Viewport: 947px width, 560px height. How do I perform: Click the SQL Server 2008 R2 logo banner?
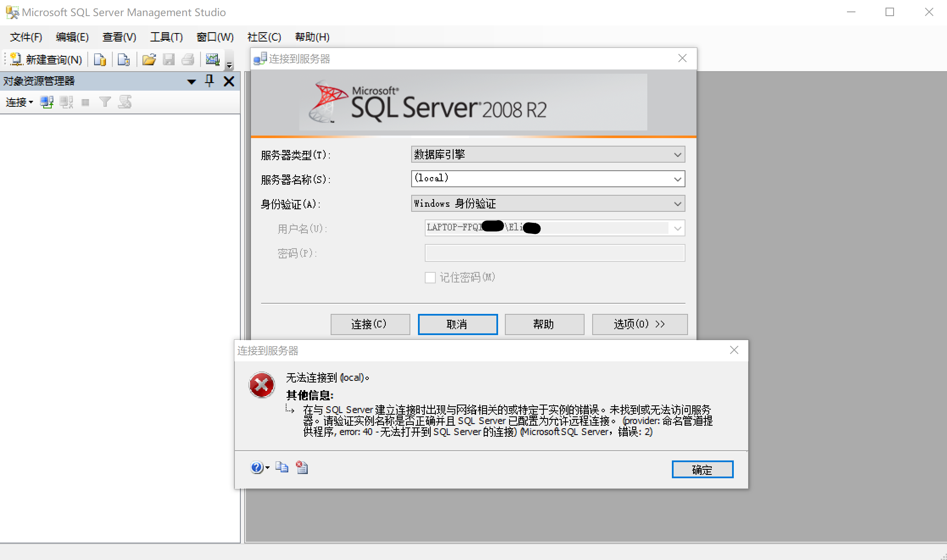(473, 103)
